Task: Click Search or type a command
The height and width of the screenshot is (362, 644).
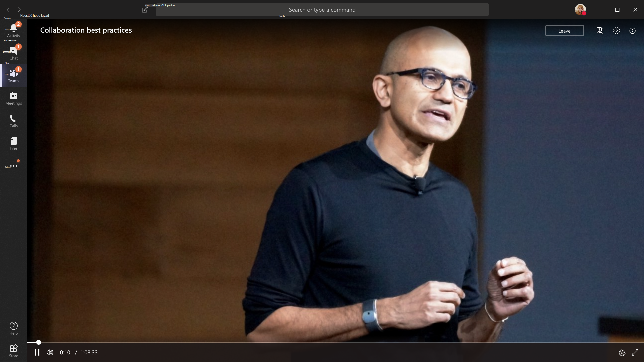Action: pyautogui.click(x=322, y=10)
